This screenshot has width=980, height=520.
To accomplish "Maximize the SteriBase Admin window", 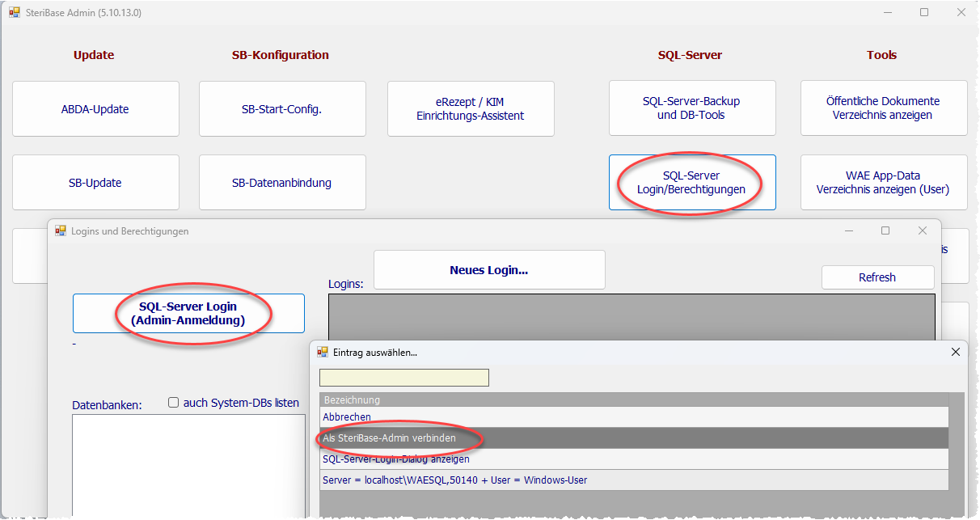I will [x=924, y=13].
